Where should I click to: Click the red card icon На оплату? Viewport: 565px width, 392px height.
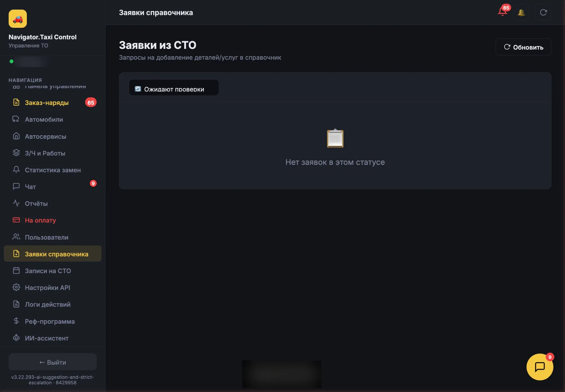(x=16, y=220)
